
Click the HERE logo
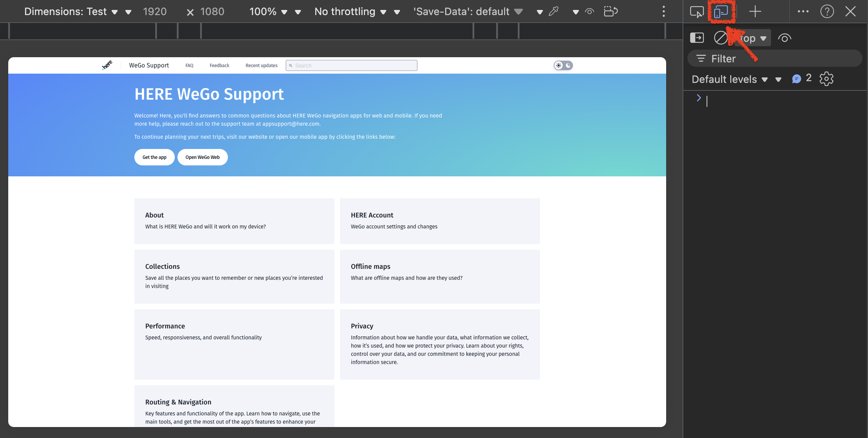[x=107, y=65]
